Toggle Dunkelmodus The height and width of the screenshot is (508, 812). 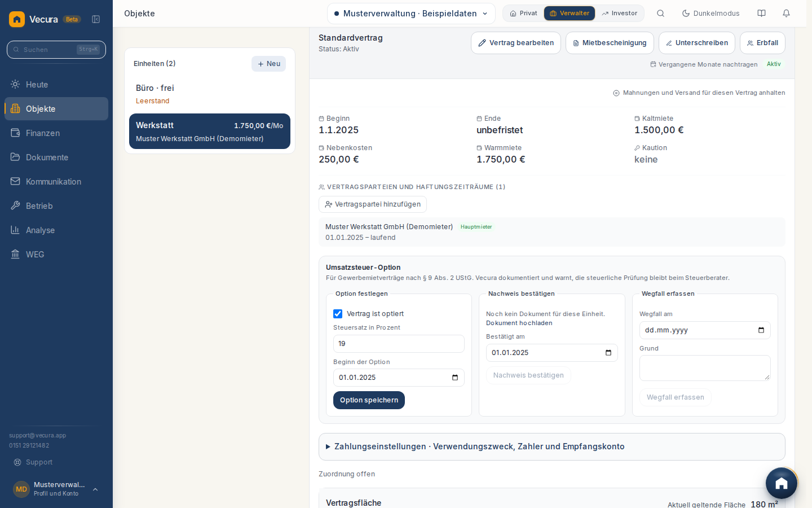tap(710, 14)
